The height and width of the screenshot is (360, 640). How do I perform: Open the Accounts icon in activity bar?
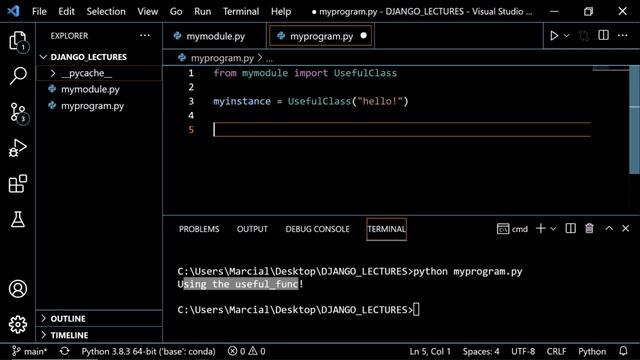point(18,289)
